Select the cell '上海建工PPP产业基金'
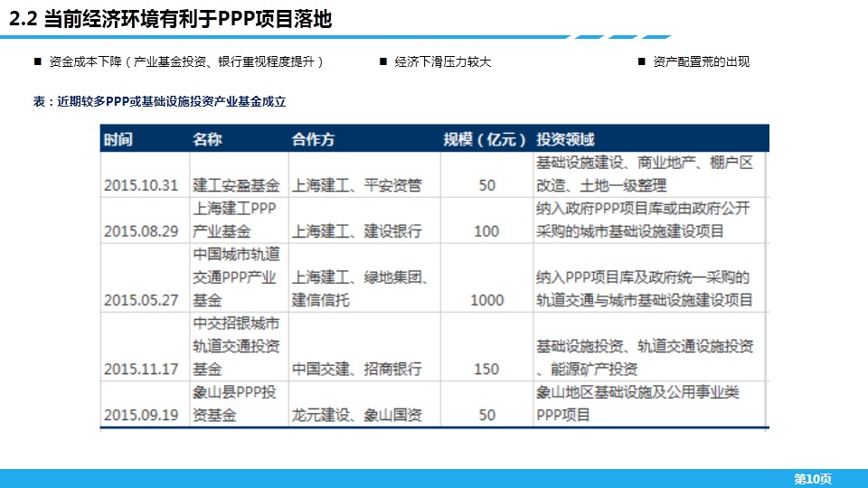The width and height of the screenshot is (868, 488). coord(235,220)
